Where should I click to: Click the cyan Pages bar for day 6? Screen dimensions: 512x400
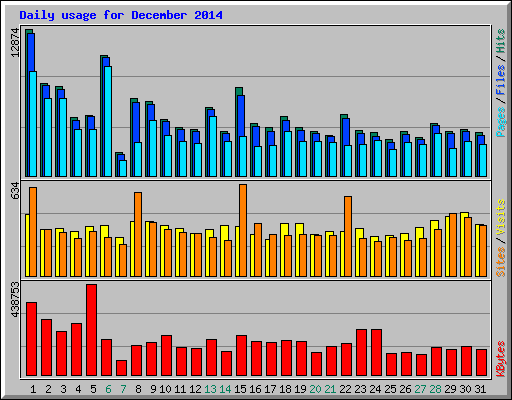click(x=108, y=121)
